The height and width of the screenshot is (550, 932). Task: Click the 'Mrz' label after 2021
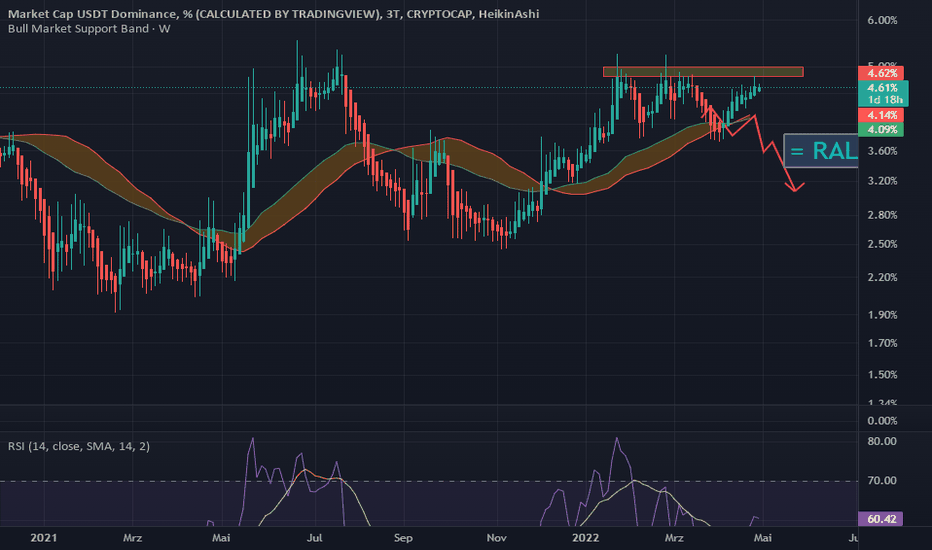[133, 538]
